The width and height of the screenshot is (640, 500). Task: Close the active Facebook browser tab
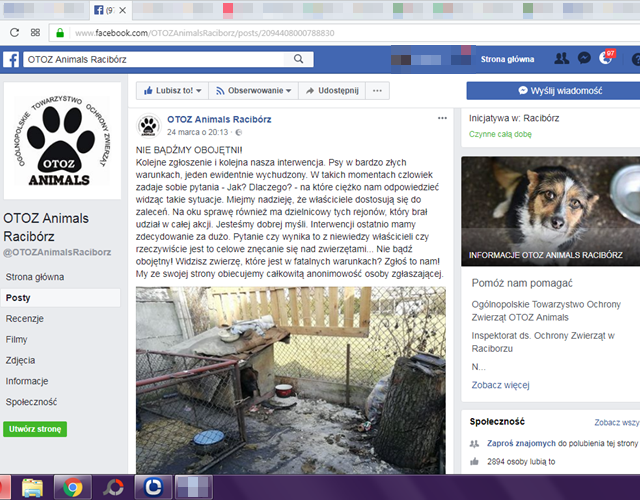coord(122,11)
